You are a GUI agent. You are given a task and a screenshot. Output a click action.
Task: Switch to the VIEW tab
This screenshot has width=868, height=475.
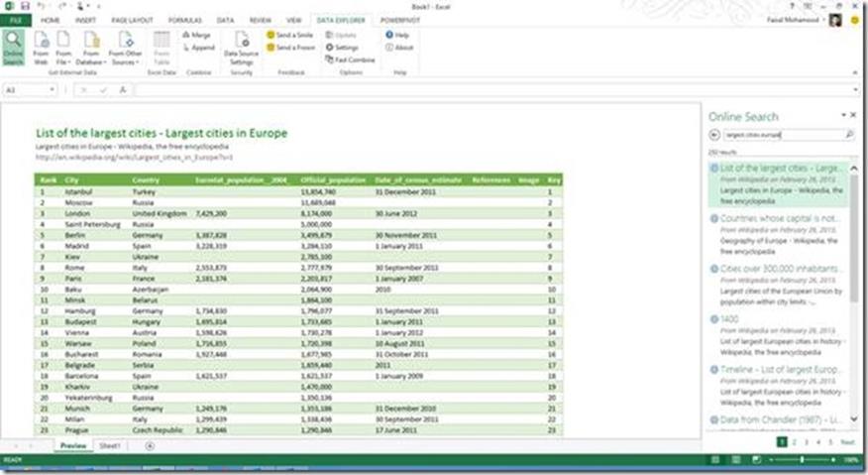294,21
